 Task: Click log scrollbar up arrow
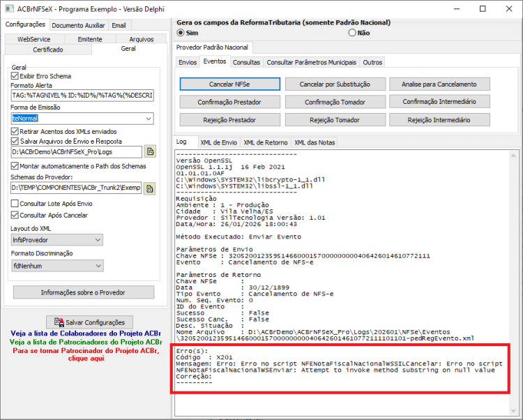click(514, 156)
